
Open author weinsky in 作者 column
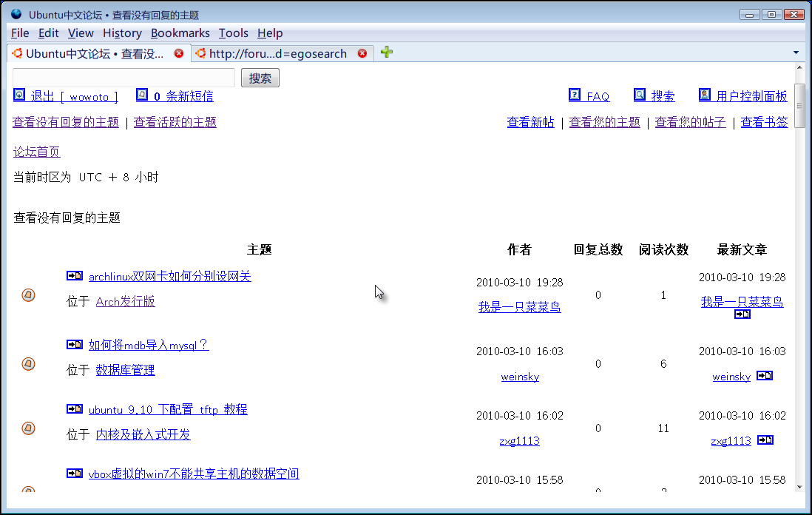click(x=520, y=377)
